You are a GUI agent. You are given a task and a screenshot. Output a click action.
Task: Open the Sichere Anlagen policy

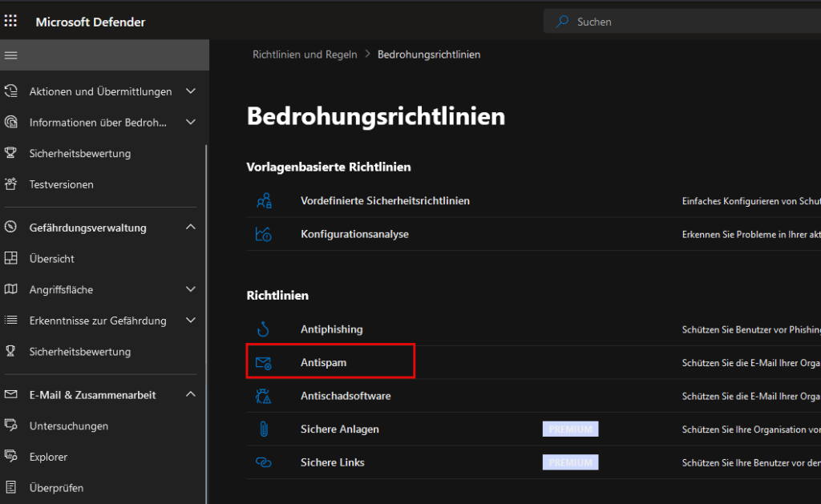point(340,429)
